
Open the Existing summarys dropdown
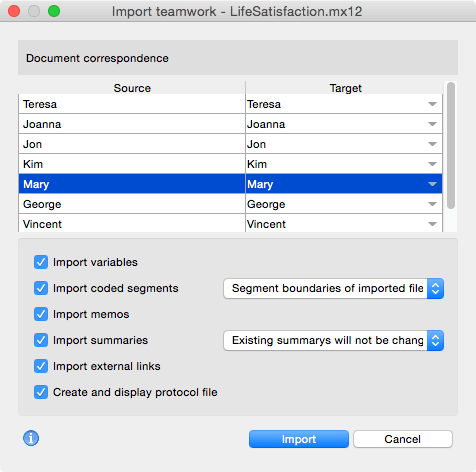coord(333,340)
